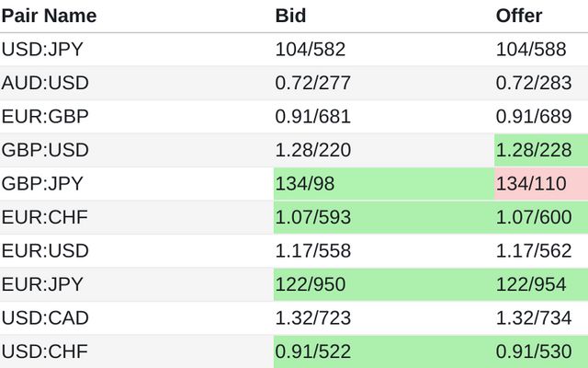Viewport: 588px width, 368px height.
Task: Click the green 1.28/228 offer cell
Action: click(x=541, y=150)
